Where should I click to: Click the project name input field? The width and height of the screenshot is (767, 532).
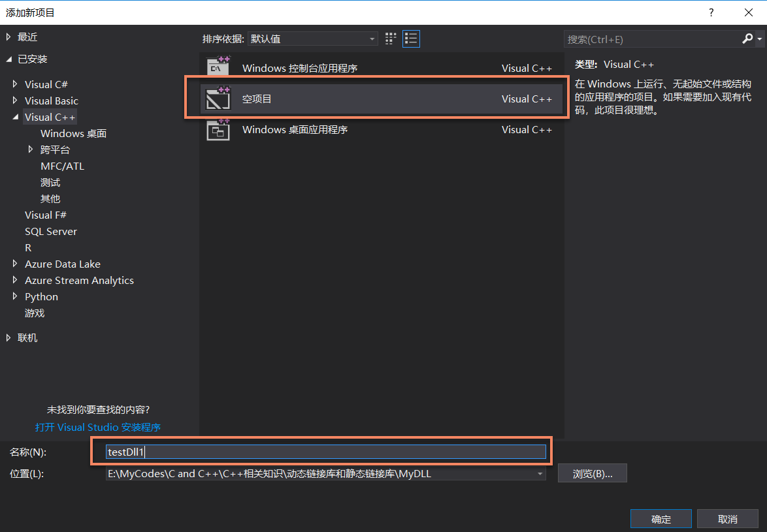326,452
